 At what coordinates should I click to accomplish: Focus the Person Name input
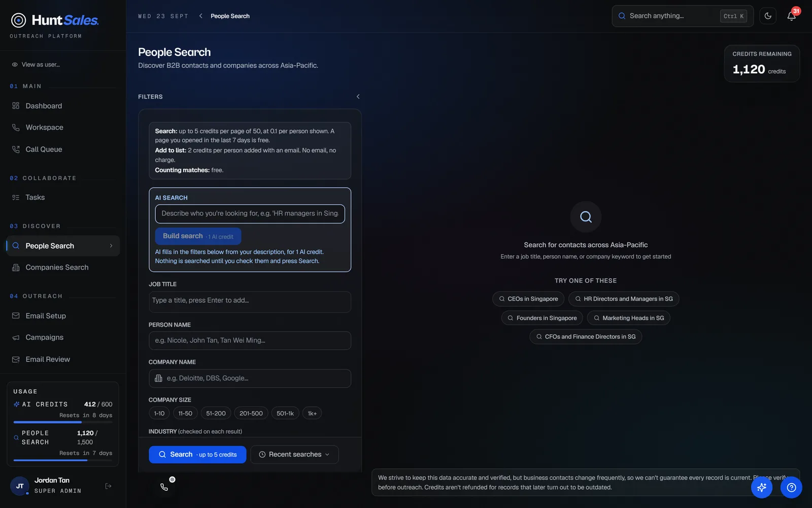pos(250,340)
